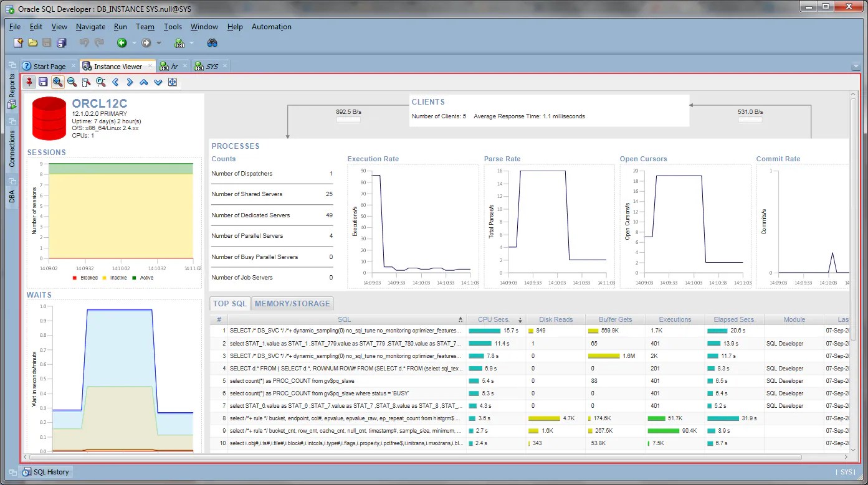The image size is (868, 485).
Task: Click the red pin icon in Instance Viewer
Action: point(30,82)
